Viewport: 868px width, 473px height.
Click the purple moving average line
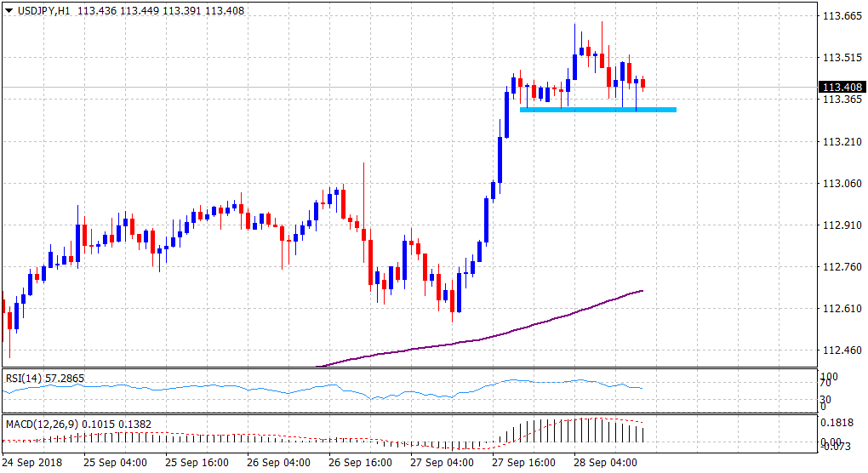point(511,330)
